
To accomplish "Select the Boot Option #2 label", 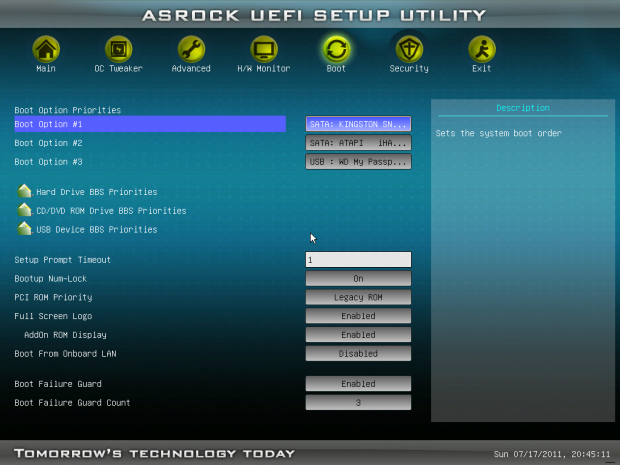I will [48, 143].
